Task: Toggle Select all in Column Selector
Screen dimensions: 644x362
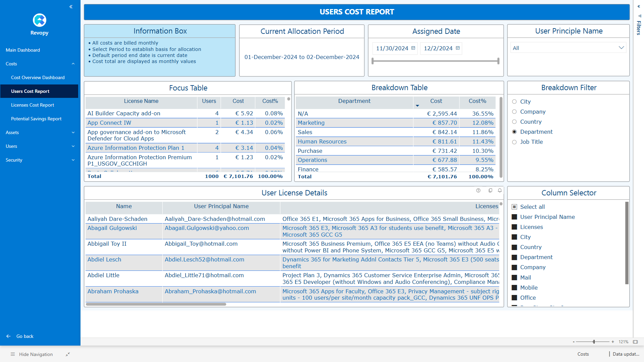Action: [514, 207]
